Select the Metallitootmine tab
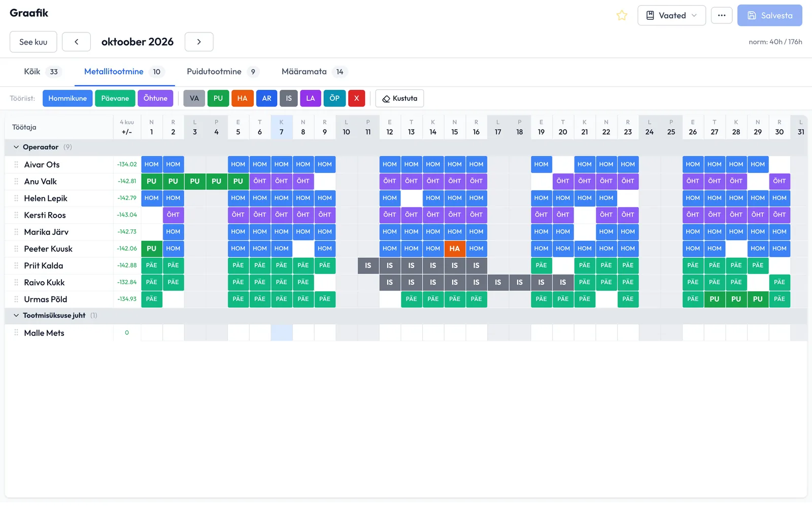 124,72
